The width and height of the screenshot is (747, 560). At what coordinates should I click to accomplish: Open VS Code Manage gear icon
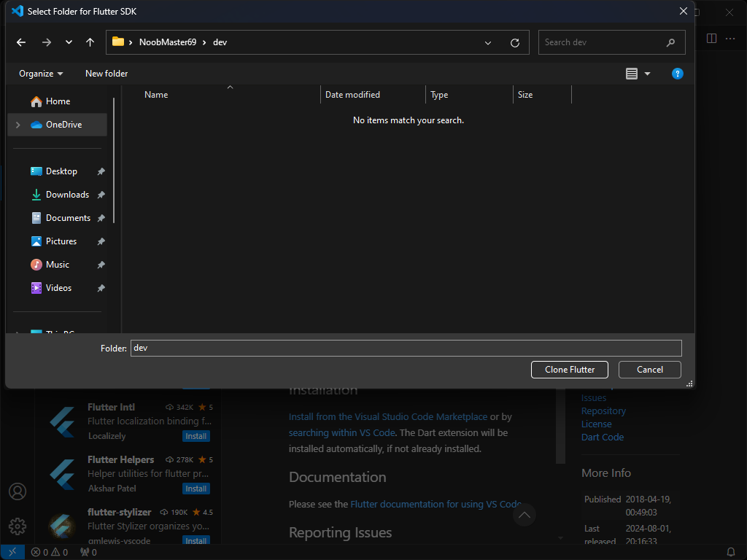coord(18,526)
